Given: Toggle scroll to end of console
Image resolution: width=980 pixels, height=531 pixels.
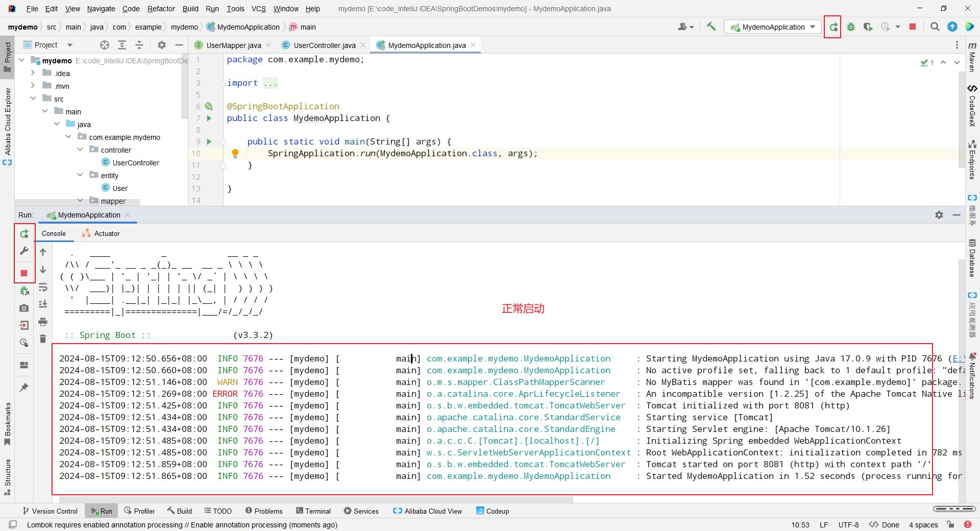Looking at the screenshot, I should [43, 304].
